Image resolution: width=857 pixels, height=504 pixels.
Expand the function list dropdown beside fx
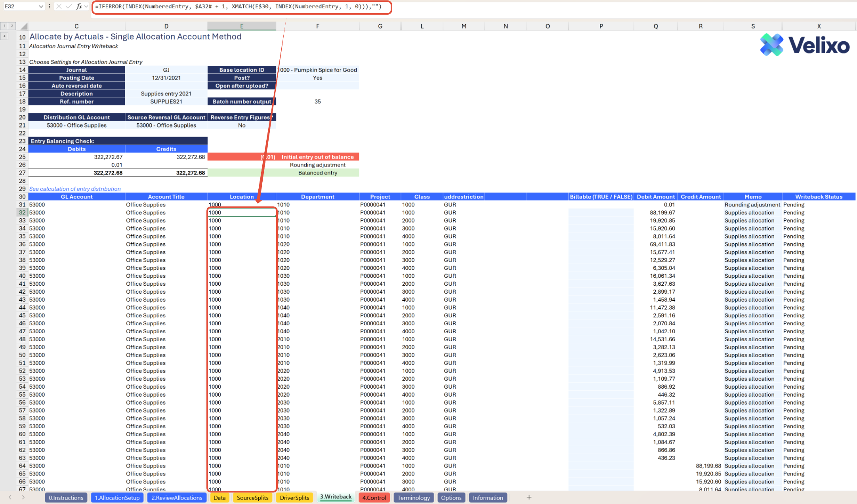(86, 6)
